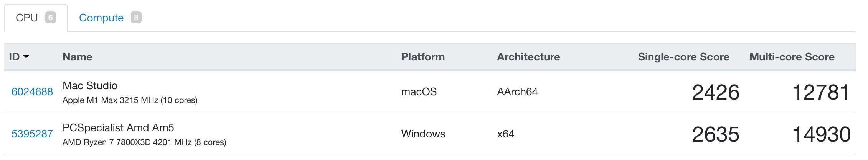The height and width of the screenshot is (160, 868).
Task: Sort the table by Name column
Action: point(78,57)
